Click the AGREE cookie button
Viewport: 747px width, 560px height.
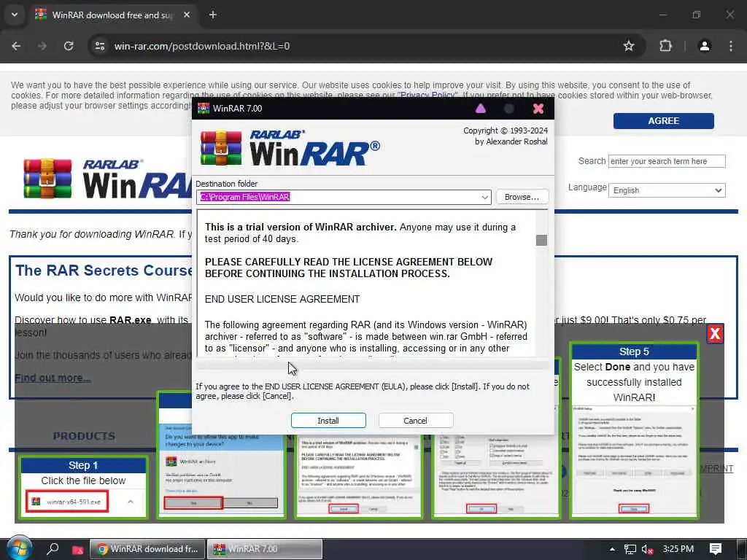pyautogui.click(x=663, y=121)
